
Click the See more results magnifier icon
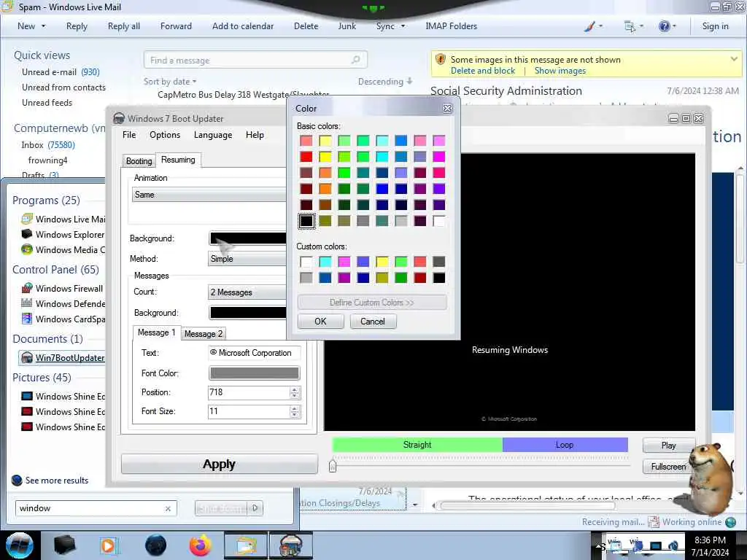tap(17, 480)
